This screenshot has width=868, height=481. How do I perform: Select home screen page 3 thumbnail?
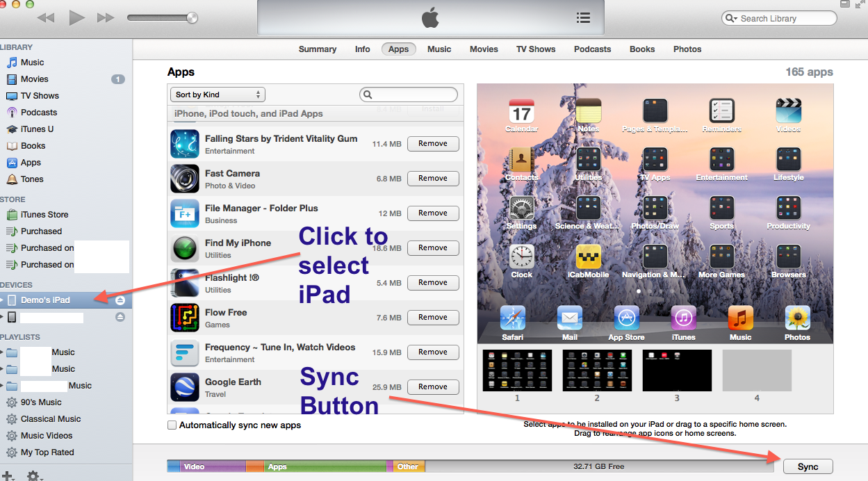click(x=677, y=370)
